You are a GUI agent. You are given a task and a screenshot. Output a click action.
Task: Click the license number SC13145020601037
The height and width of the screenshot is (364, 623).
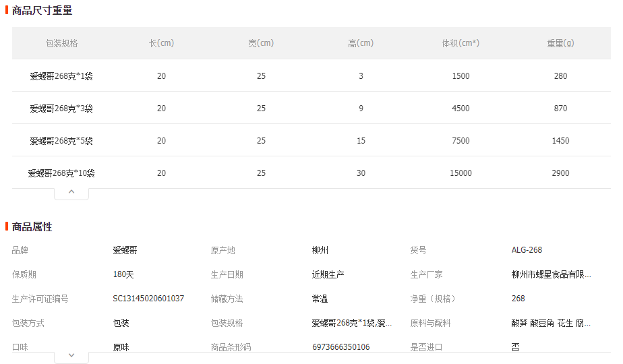(x=148, y=299)
